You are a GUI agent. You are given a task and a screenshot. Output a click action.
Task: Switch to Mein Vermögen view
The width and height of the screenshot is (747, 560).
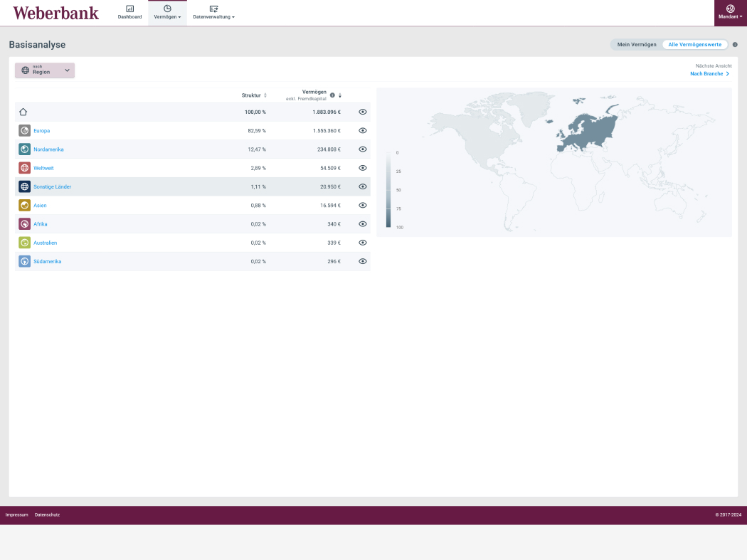pyautogui.click(x=636, y=45)
